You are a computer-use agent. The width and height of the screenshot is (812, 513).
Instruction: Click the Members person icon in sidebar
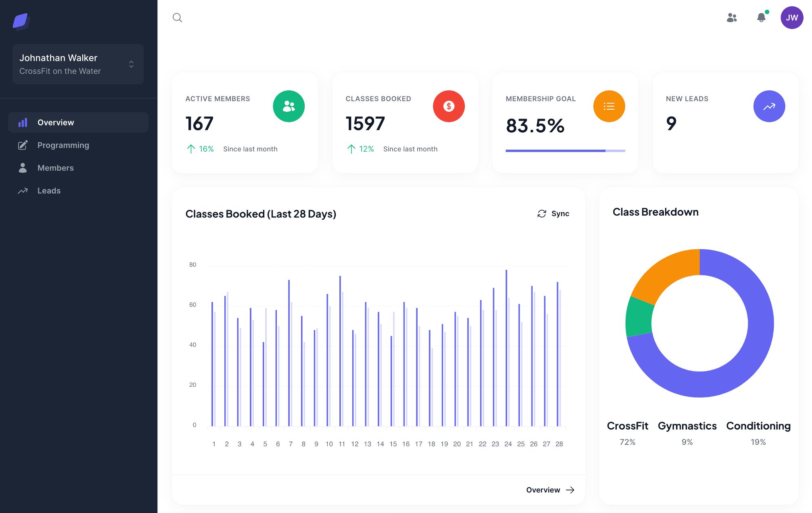point(23,168)
